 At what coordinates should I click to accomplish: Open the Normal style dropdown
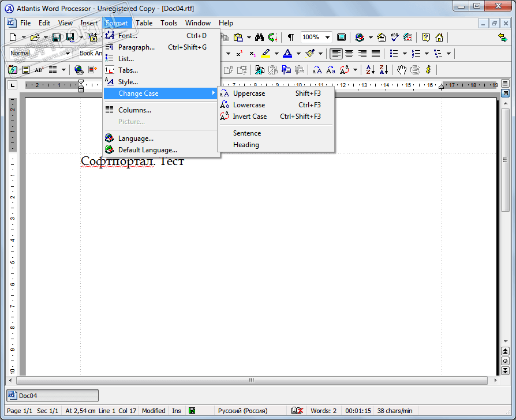[x=68, y=53]
